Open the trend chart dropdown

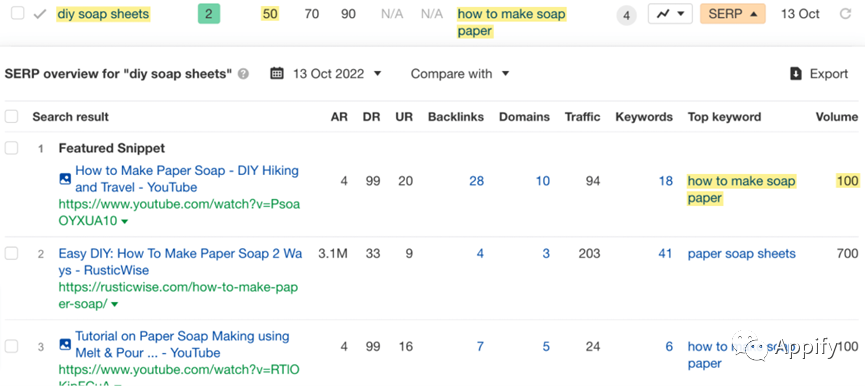670,14
